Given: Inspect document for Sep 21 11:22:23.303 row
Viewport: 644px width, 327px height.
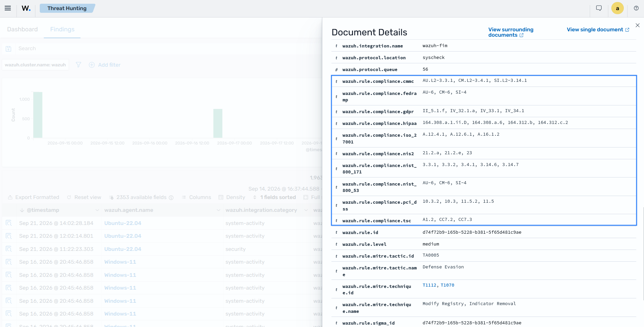Looking at the screenshot, I should coord(9,249).
